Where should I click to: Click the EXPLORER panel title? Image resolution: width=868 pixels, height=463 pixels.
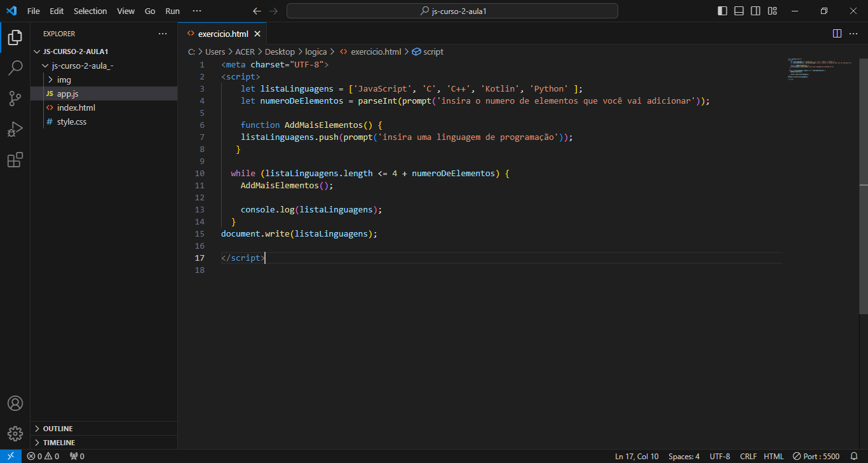(x=59, y=34)
